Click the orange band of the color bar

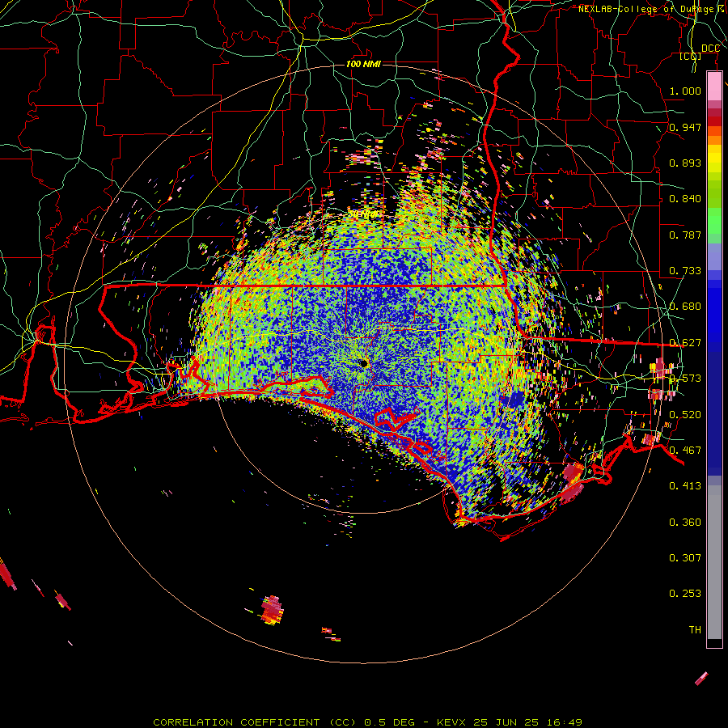click(x=714, y=139)
